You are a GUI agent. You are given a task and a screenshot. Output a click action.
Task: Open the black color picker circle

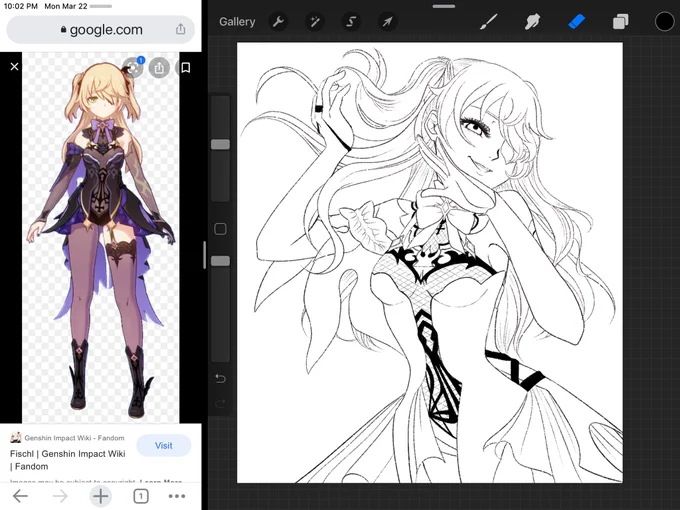pyautogui.click(x=664, y=21)
